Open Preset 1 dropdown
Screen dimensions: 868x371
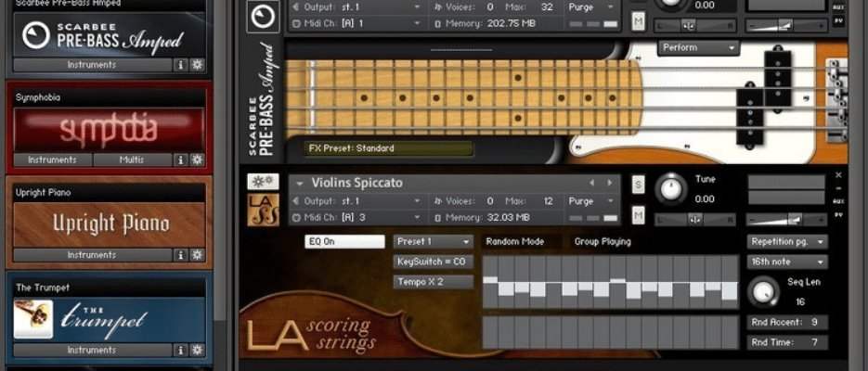(434, 242)
